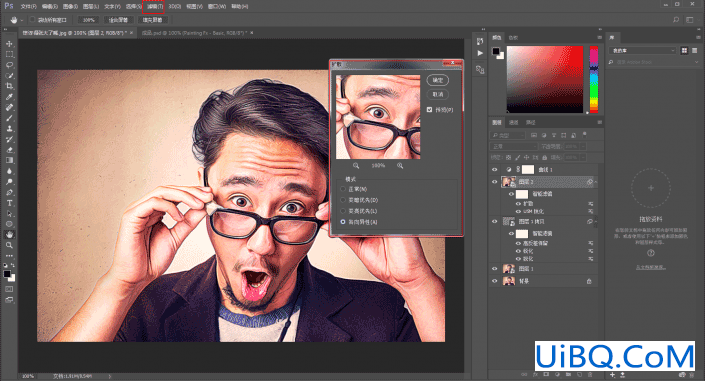Open the 滤镜(T) menu
Image resolution: width=705 pixels, height=381 pixels.
coord(154,6)
